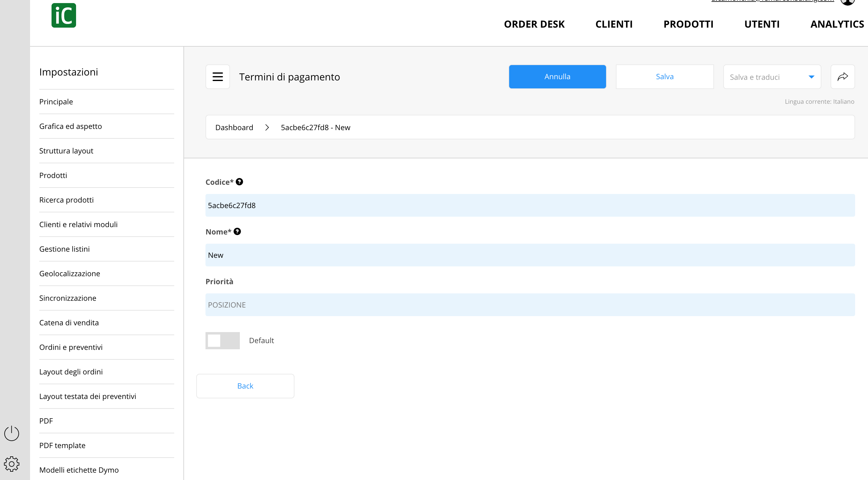Viewport: 868px width, 480px height.
Task: Click the share arrow icon
Action: click(843, 77)
